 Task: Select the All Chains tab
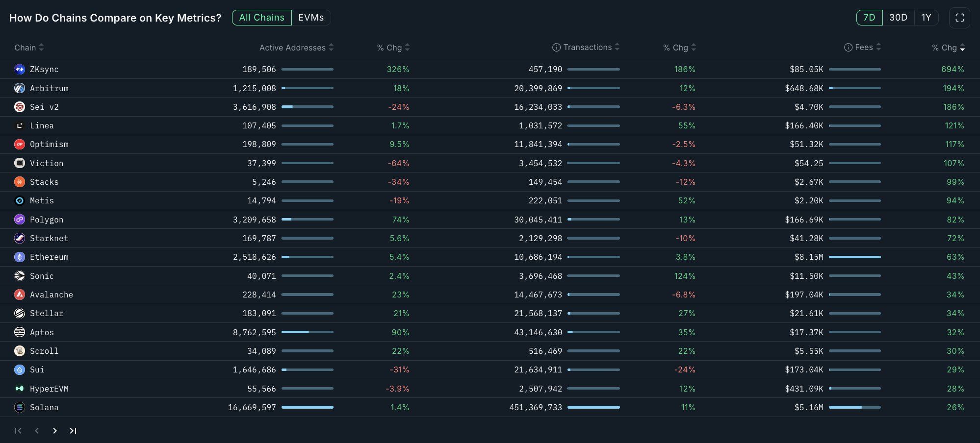tap(261, 17)
